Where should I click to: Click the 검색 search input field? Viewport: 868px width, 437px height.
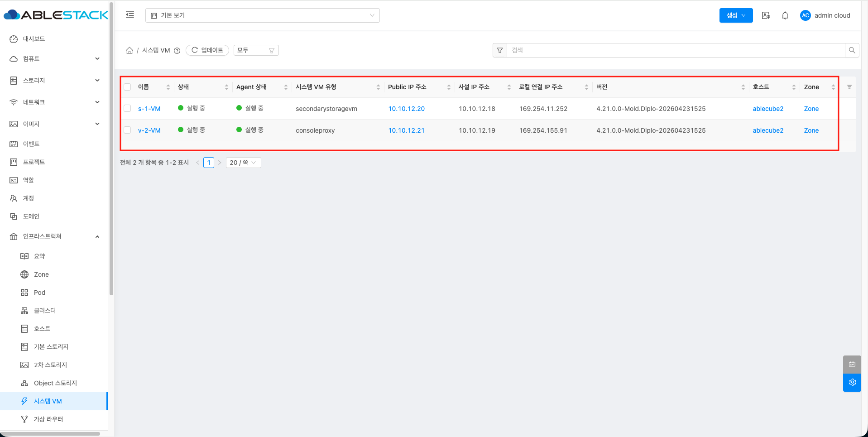tap(676, 50)
